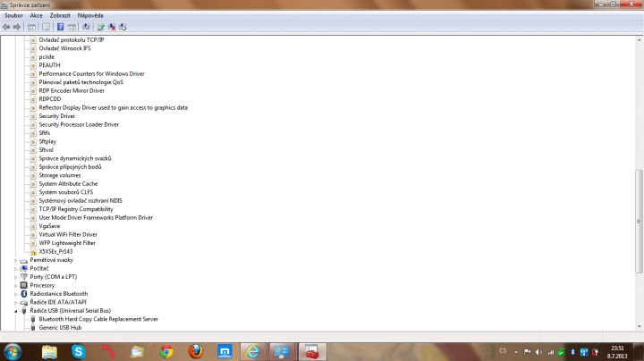
Task: Open Skype from the taskbar
Action: (79, 352)
